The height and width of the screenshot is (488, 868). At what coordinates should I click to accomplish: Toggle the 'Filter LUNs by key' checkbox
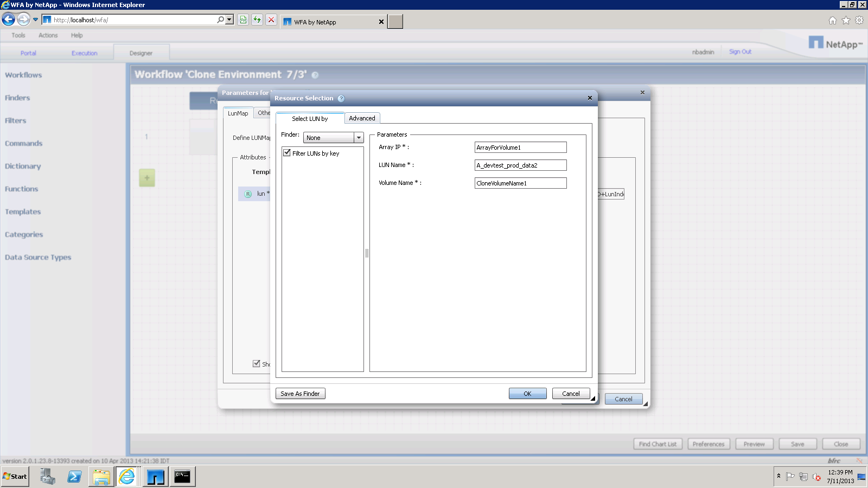287,153
